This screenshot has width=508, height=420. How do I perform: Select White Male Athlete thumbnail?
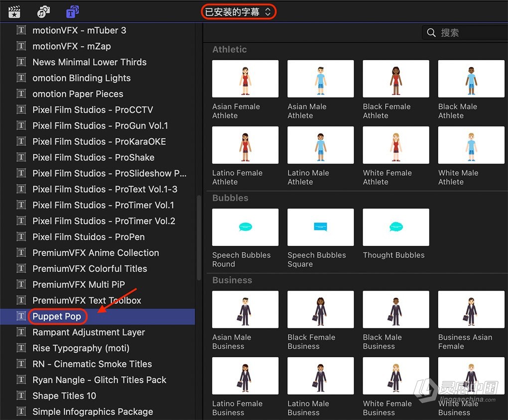(x=471, y=145)
